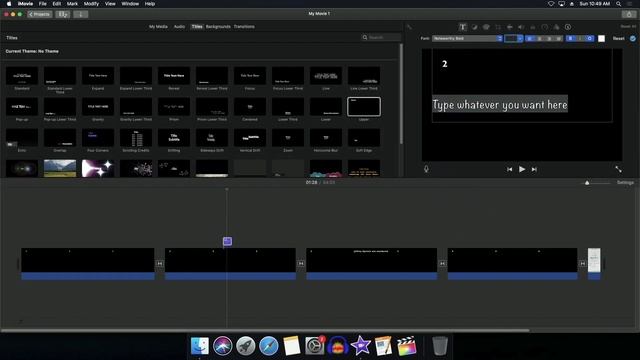Open the Clip Information icon
Viewport: 640px width, 360px height.
[568, 27]
